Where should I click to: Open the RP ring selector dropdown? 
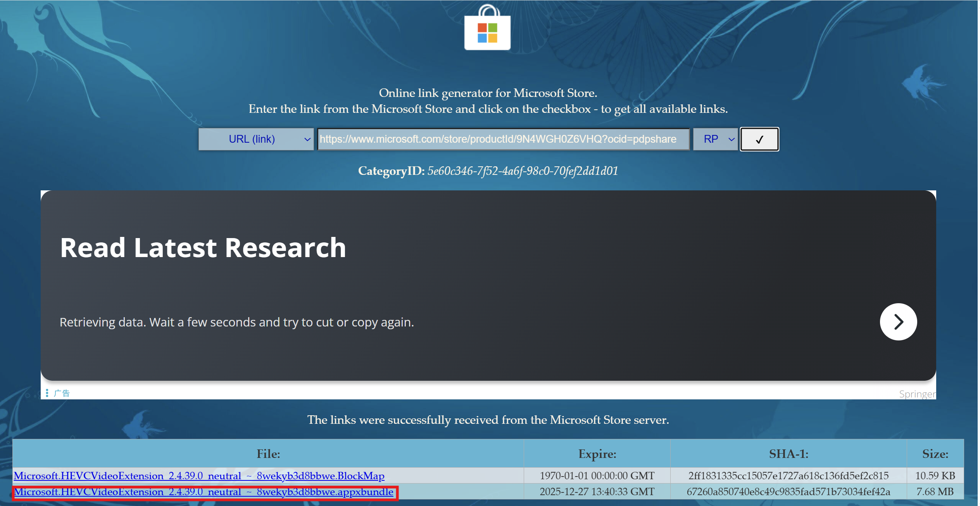tap(715, 139)
